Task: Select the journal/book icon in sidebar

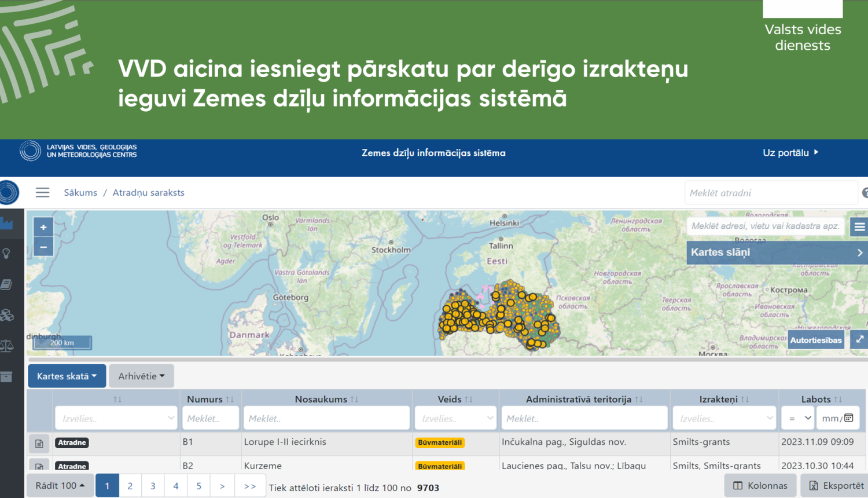Action: tap(8, 284)
